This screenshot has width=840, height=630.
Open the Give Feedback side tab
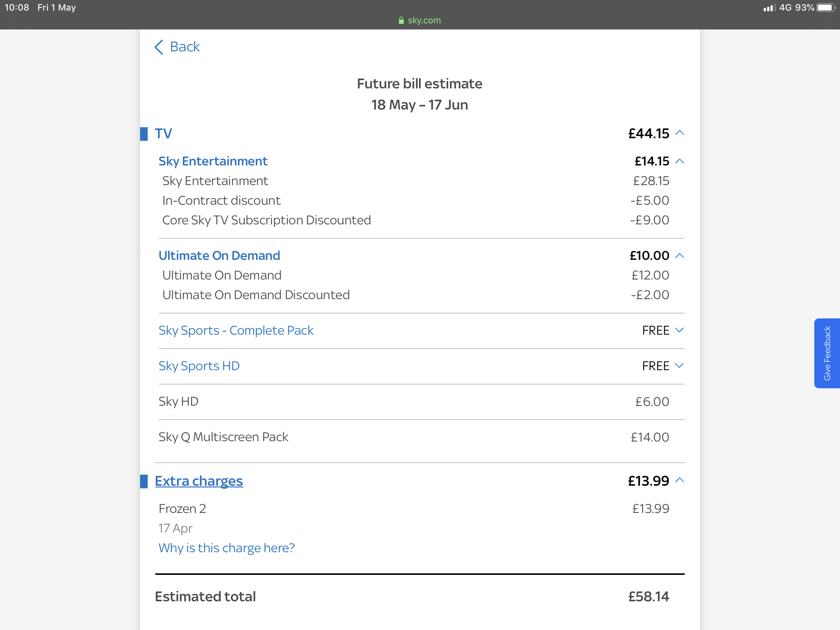(x=827, y=353)
